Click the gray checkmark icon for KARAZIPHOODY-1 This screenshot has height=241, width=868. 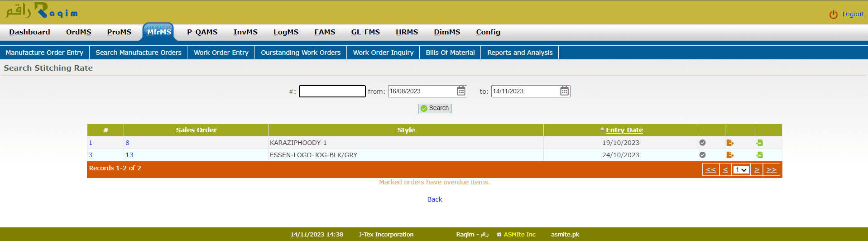702,143
